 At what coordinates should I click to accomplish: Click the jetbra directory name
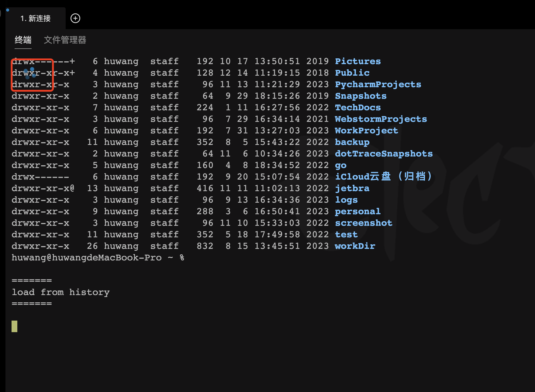pos(352,188)
